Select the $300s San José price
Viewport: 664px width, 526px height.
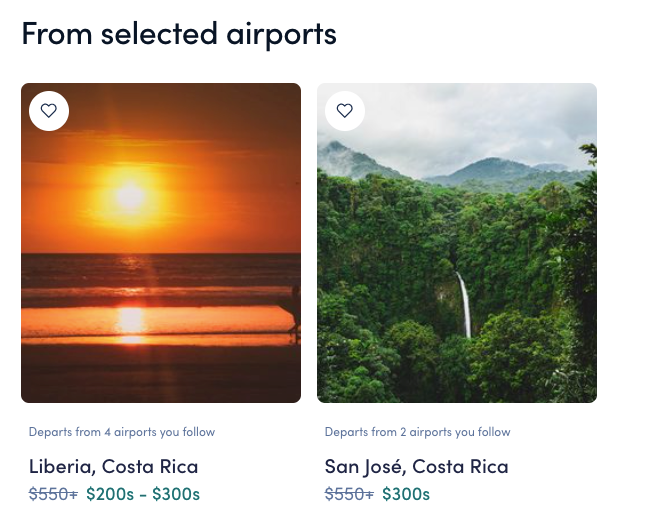pyautogui.click(x=406, y=494)
